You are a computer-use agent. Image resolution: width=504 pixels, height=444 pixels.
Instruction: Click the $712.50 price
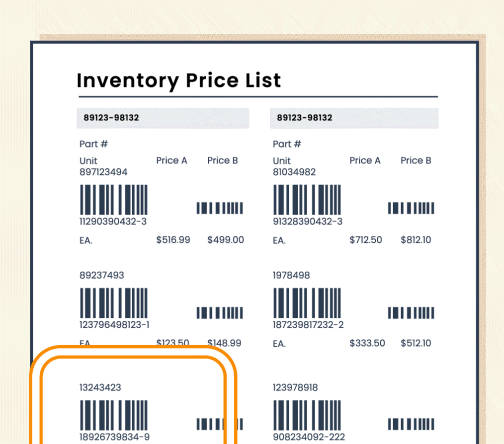(x=366, y=240)
